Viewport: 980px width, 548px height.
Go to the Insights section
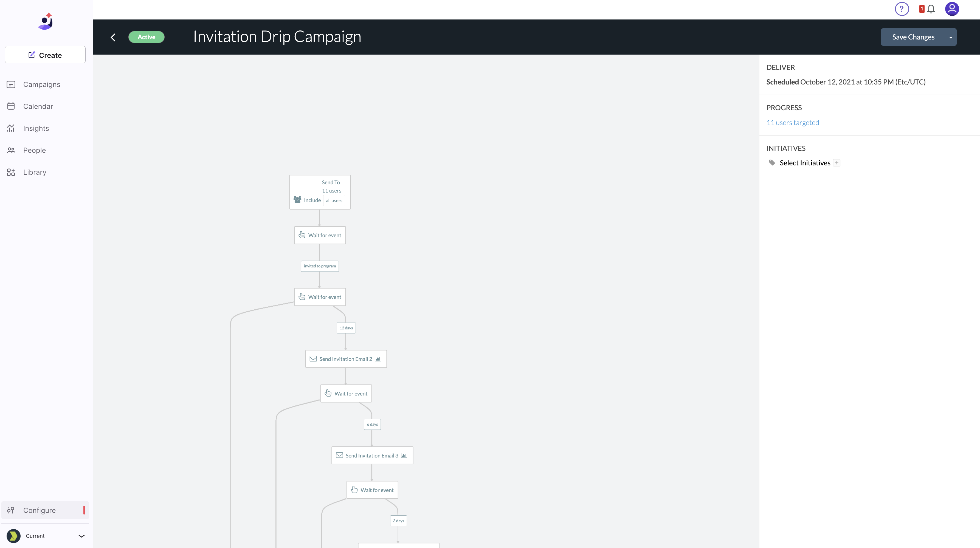point(45,129)
